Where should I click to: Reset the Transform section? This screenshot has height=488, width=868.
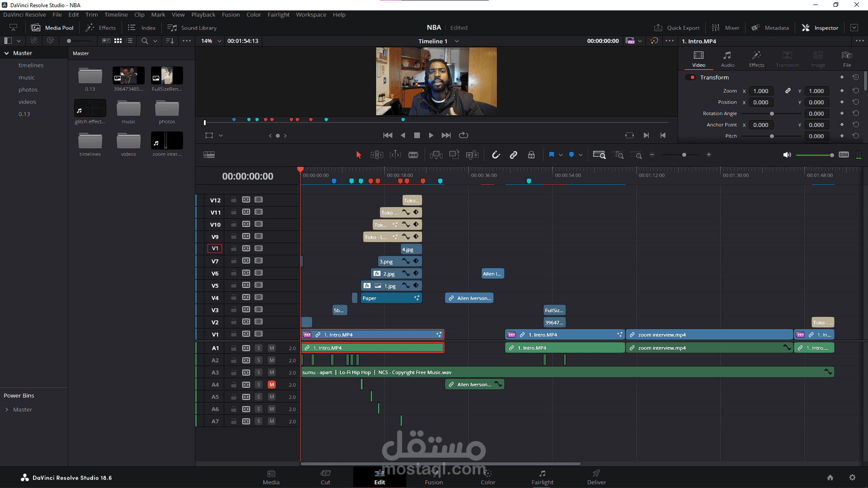[x=855, y=77]
